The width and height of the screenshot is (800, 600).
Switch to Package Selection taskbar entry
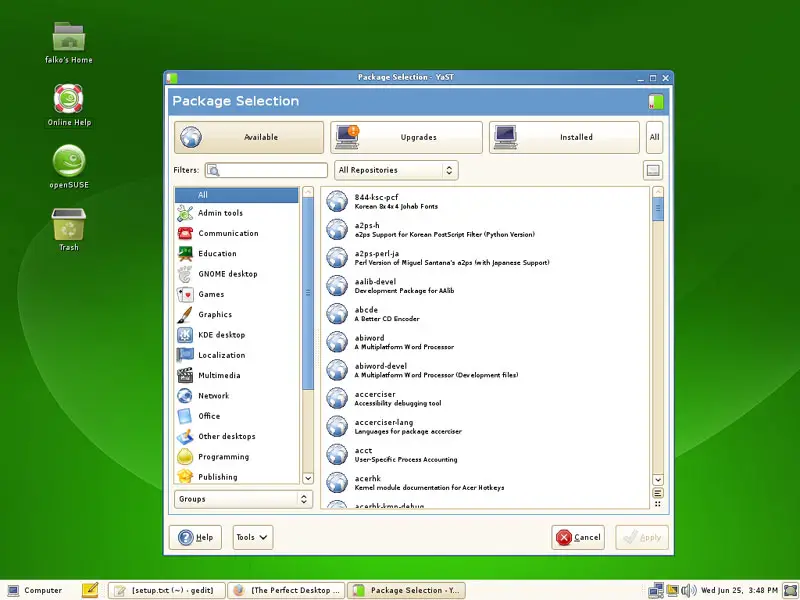pos(407,590)
